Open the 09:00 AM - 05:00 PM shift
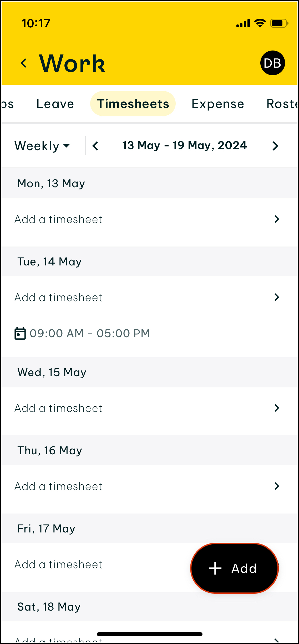Screen dimensions: 299x644 coord(90,334)
